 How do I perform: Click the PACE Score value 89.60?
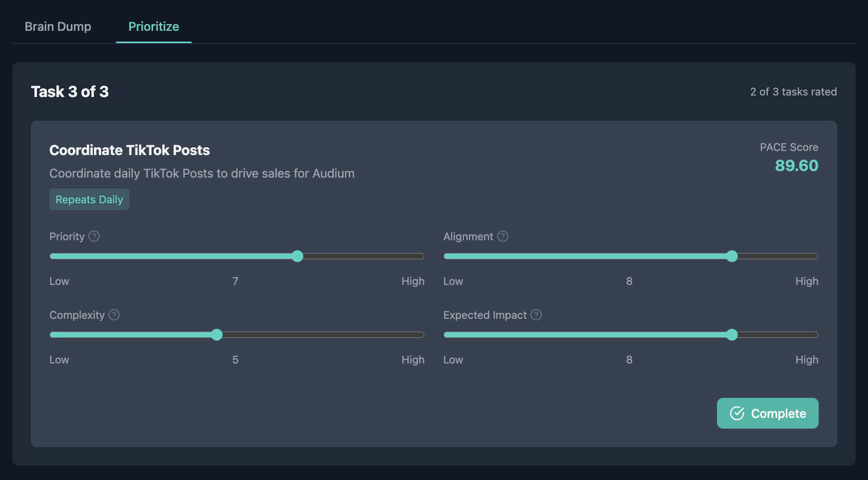pyautogui.click(x=796, y=166)
